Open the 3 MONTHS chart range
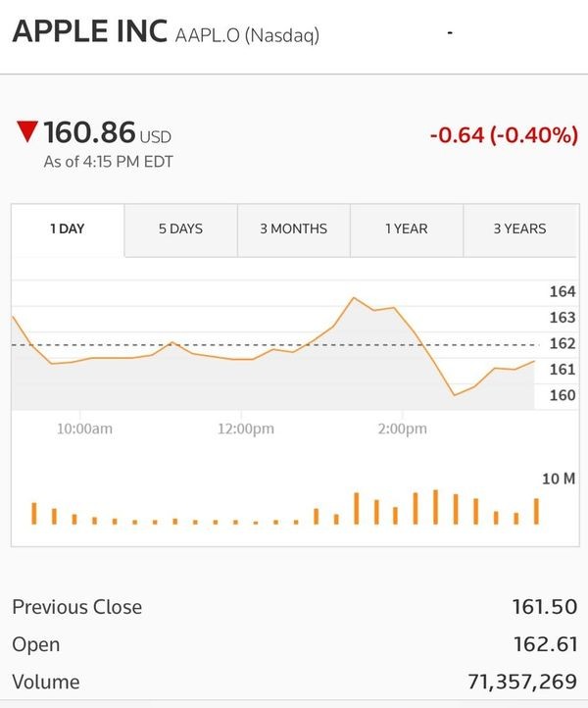Screen dimensions: 588x708 [x=293, y=229]
